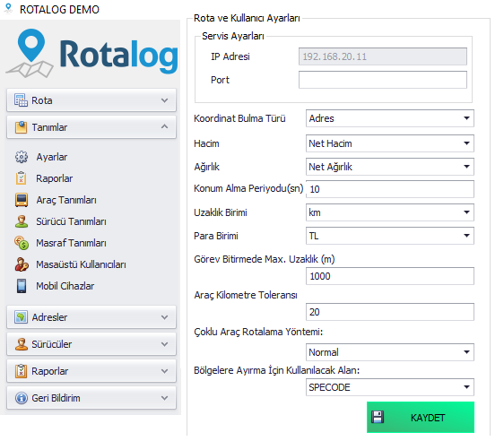
Task: Click the Raporlar clipboard icon under Tanımlar
Action: coord(22,178)
